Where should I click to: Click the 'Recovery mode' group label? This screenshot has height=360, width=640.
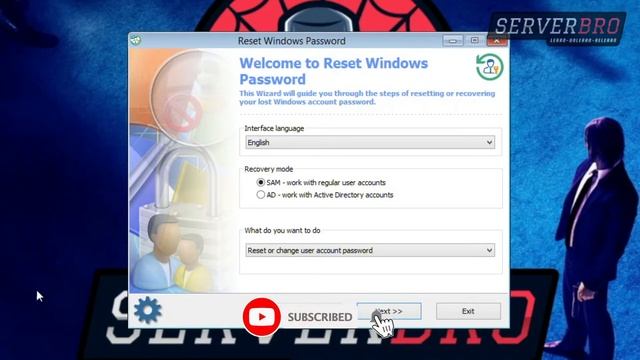click(x=269, y=169)
